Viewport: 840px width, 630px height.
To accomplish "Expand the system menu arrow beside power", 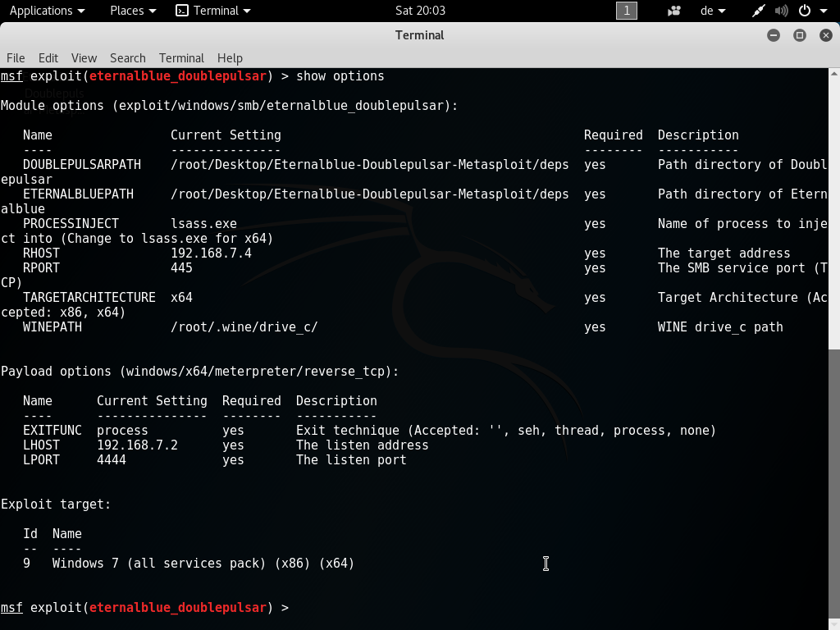I will pyautogui.click(x=824, y=11).
